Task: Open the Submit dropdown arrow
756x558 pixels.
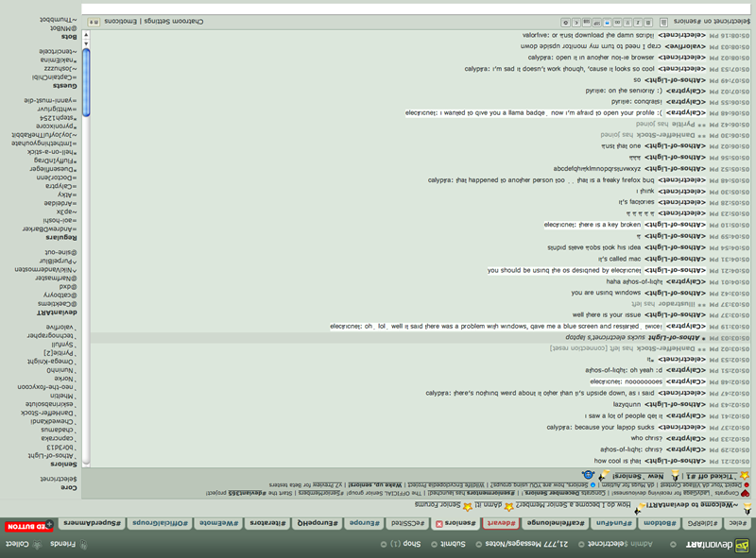Action: 434,545
